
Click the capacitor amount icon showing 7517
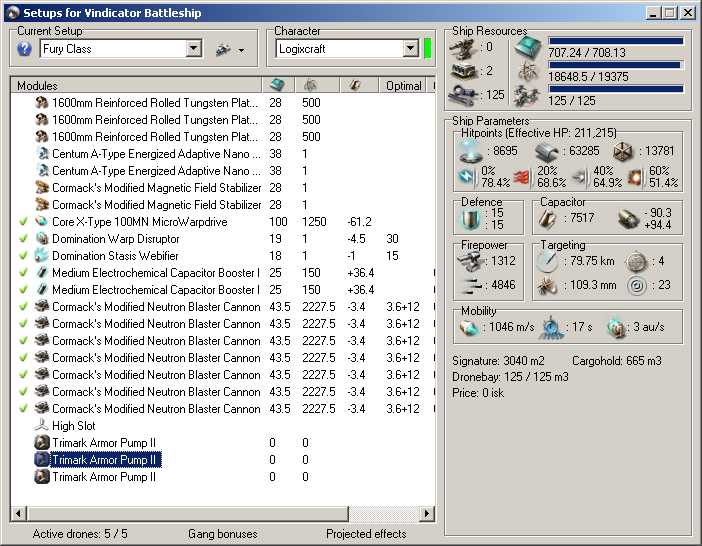[x=547, y=218]
